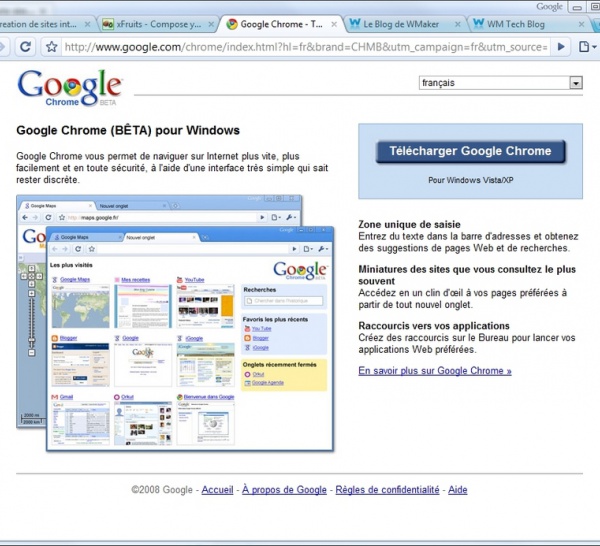Follow the Règles de confidentialité link

387,490
